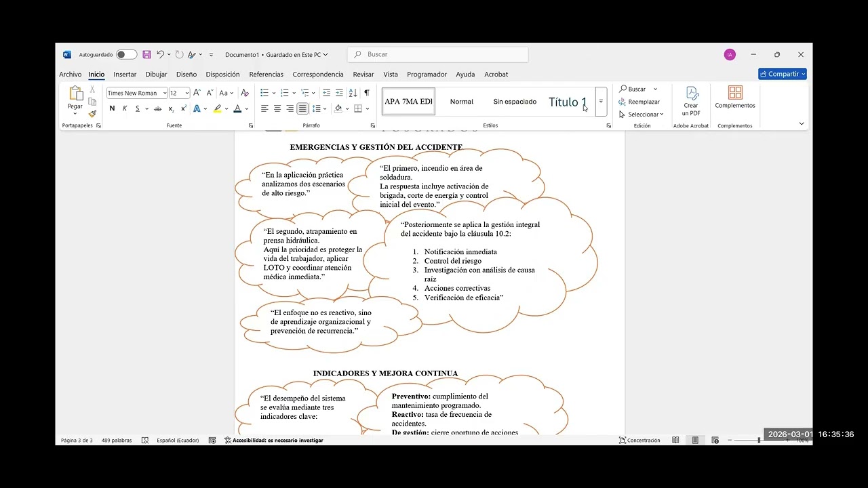Toggle strikethrough (ab) formatting
The image size is (868, 488).
[158, 108]
